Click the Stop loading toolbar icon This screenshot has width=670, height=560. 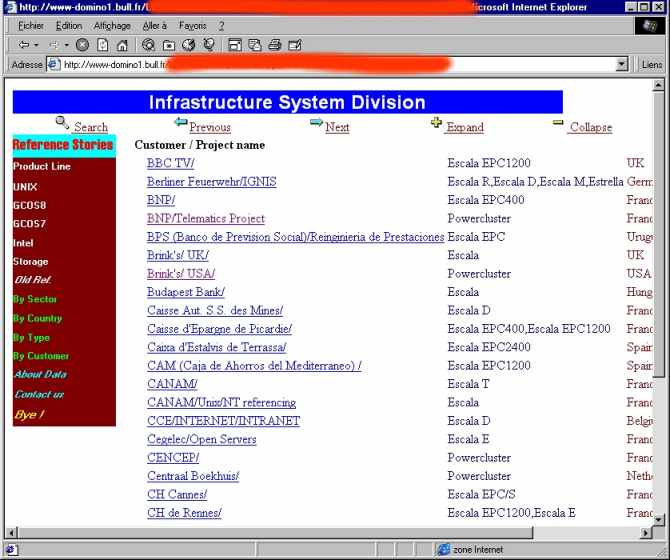[x=82, y=44]
